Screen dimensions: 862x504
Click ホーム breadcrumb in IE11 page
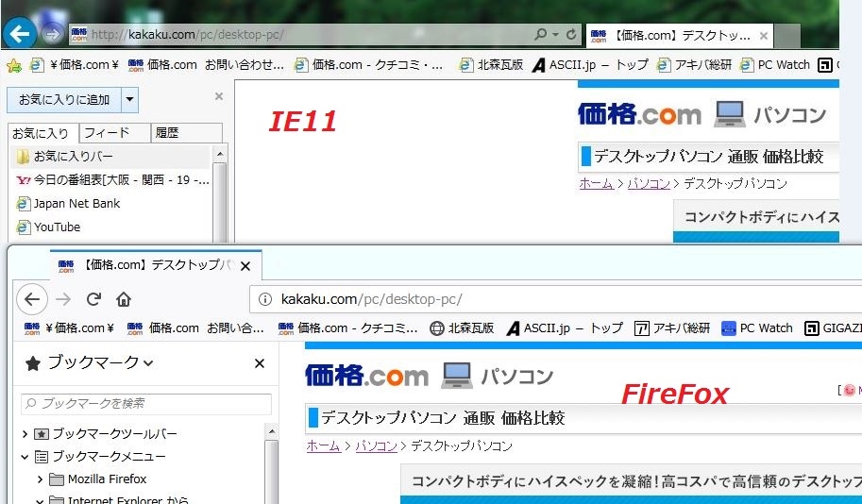596,183
